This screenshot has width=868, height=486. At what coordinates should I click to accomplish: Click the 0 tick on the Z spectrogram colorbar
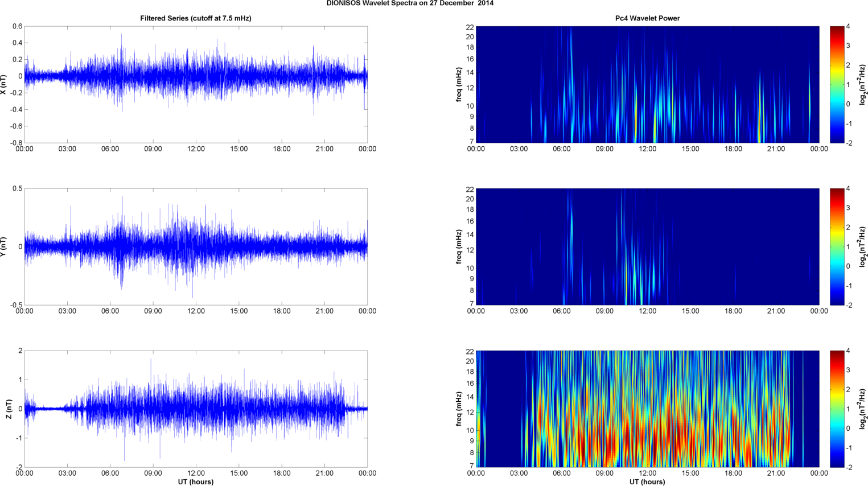pos(848,429)
